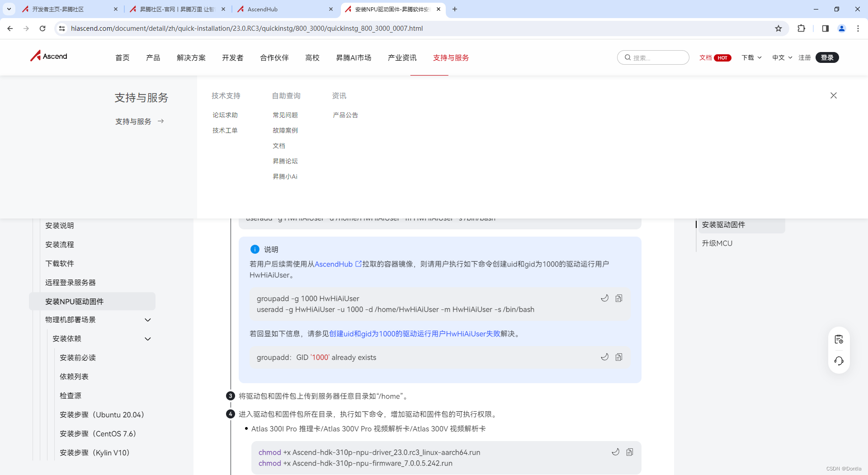This screenshot has height=475, width=868.
Task: Toggle the browser side panel icon
Action: 825,28
